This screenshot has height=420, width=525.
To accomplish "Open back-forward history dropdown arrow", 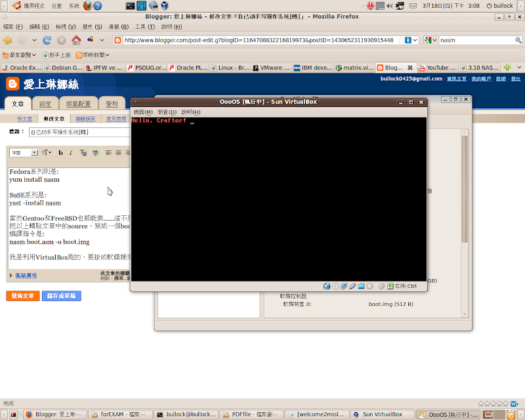I will point(34,40).
